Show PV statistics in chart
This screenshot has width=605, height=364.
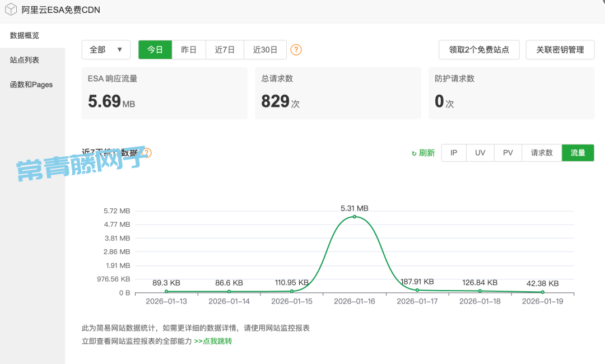tap(508, 153)
